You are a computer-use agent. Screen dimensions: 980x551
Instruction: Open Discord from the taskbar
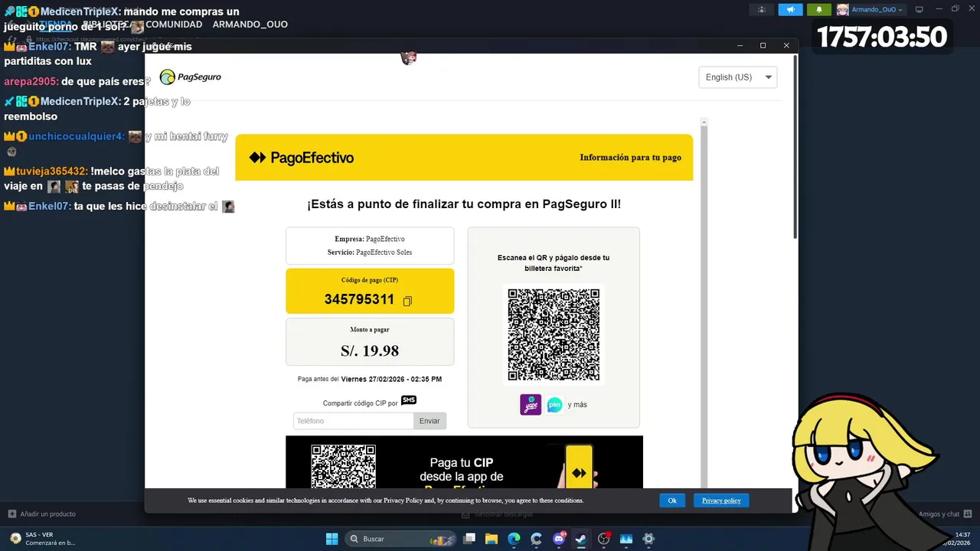click(559, 539)
